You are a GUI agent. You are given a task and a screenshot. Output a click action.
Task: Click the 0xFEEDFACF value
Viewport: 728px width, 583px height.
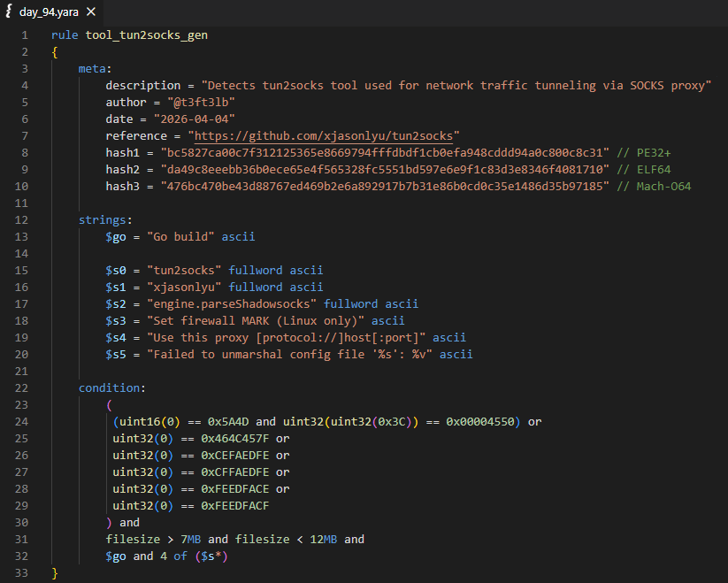click(235, 505)
